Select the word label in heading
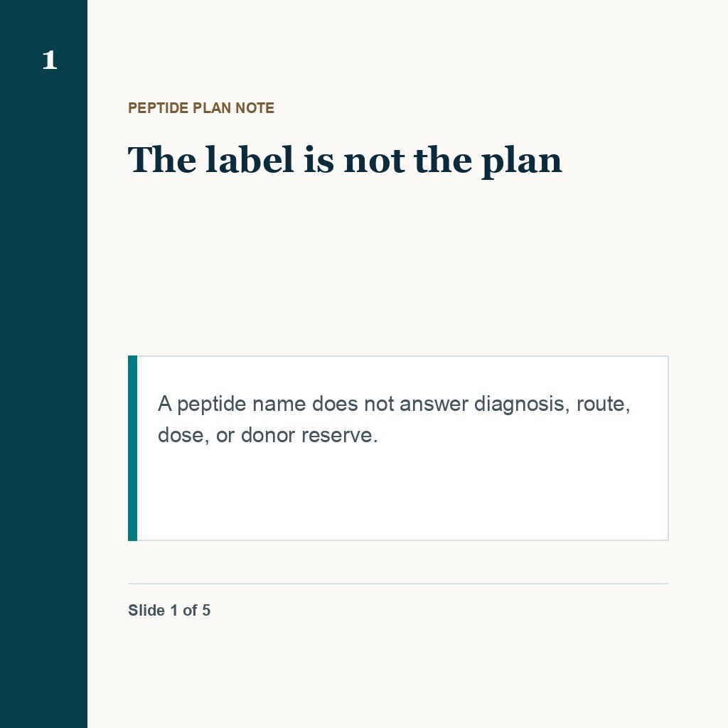The width and height of the screenshot is (728, 728). pos(250,160)
